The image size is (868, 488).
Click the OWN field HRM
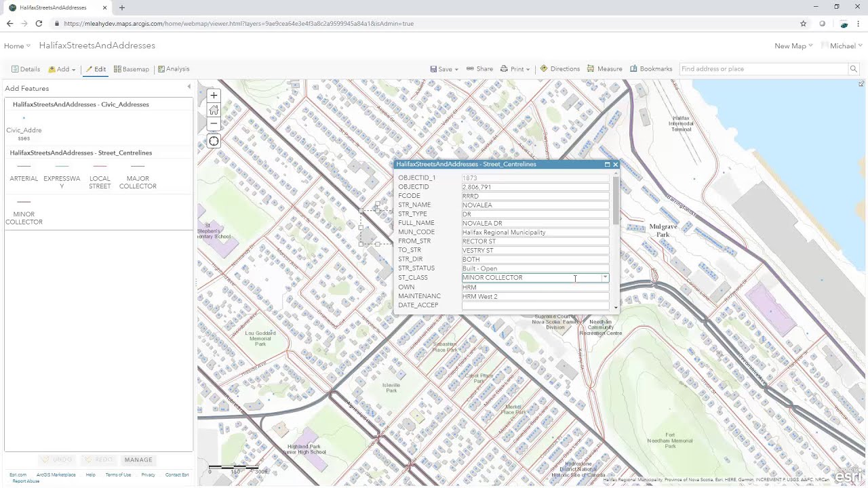point(535,287)
